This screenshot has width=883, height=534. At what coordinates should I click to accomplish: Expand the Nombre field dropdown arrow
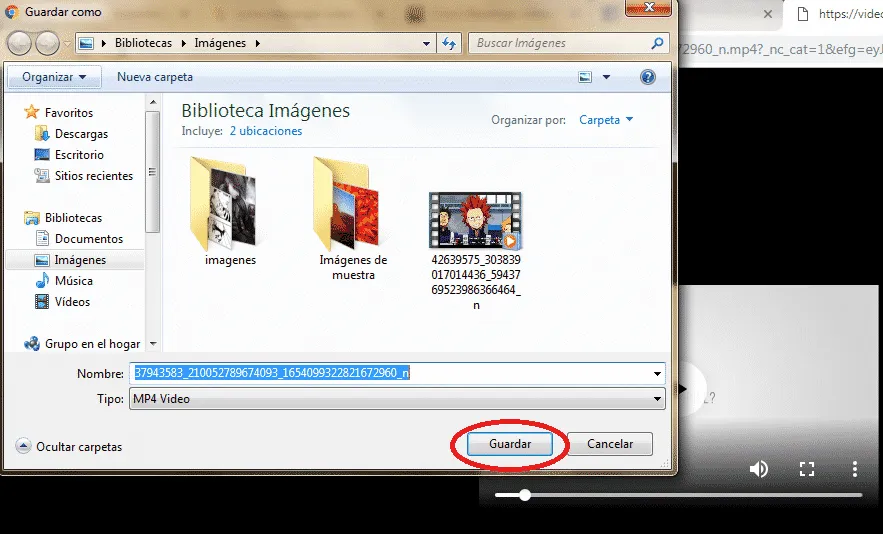tap(657, 373)
